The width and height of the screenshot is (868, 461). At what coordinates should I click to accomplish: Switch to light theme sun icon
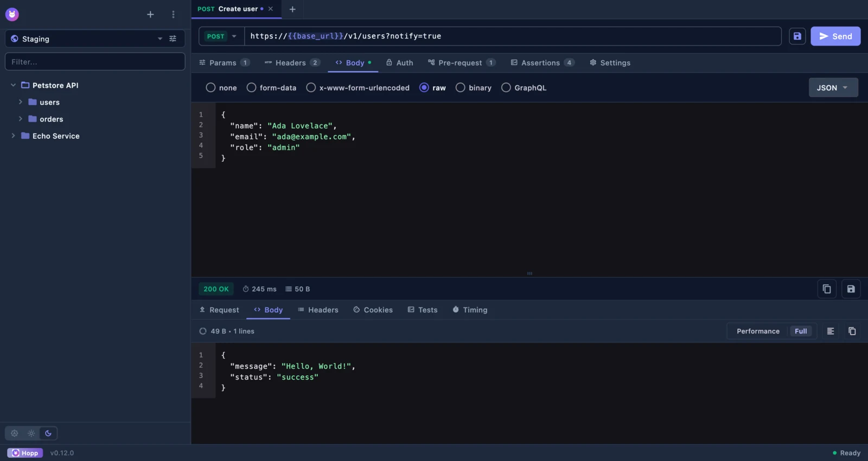[x=31, y=433]
